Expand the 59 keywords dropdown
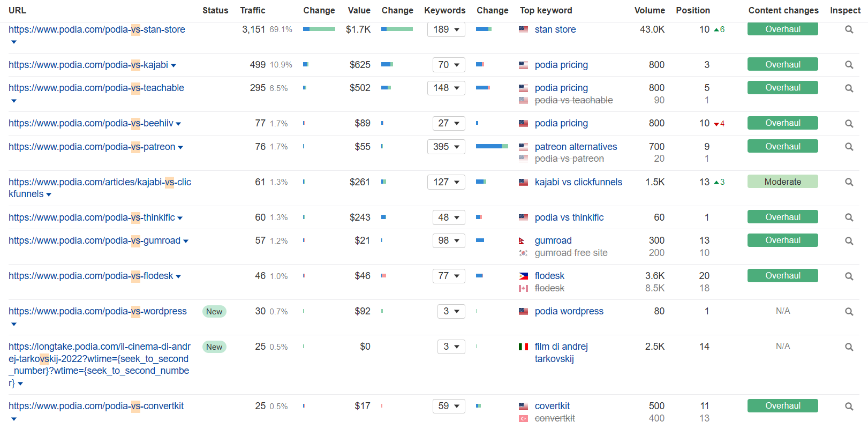Screen dimensions: 868x429 click(449, 406)
